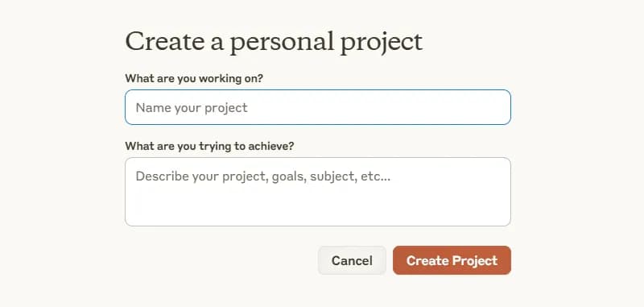Click the word 'Create' in the page title
Viewport: 644px width, 307px height.
164,41
